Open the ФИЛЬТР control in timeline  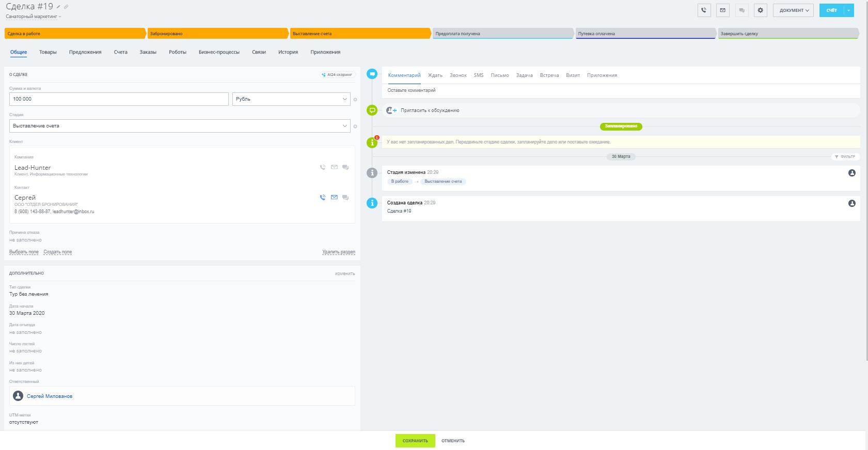point(845,157)
